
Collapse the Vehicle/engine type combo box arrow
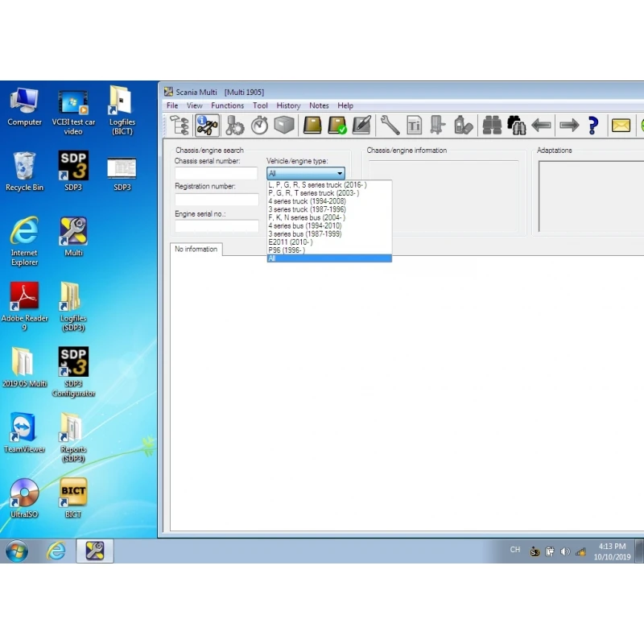click(340, 173)
